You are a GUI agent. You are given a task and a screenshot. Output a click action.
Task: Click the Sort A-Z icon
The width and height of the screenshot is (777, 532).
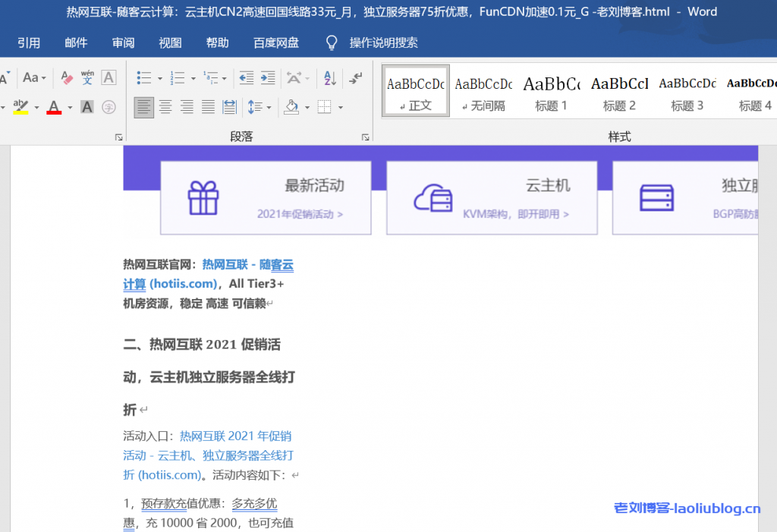[330, 77]
